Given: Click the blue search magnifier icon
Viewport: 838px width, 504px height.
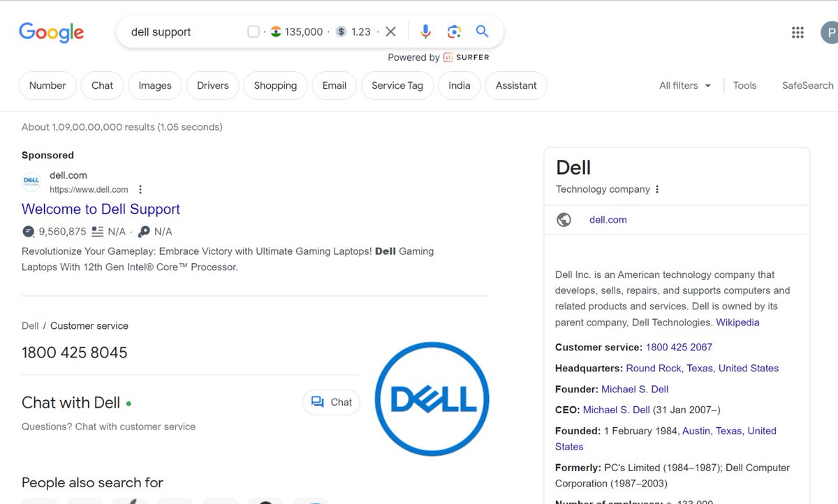Looking at the screenshot, I should [482, 31].
